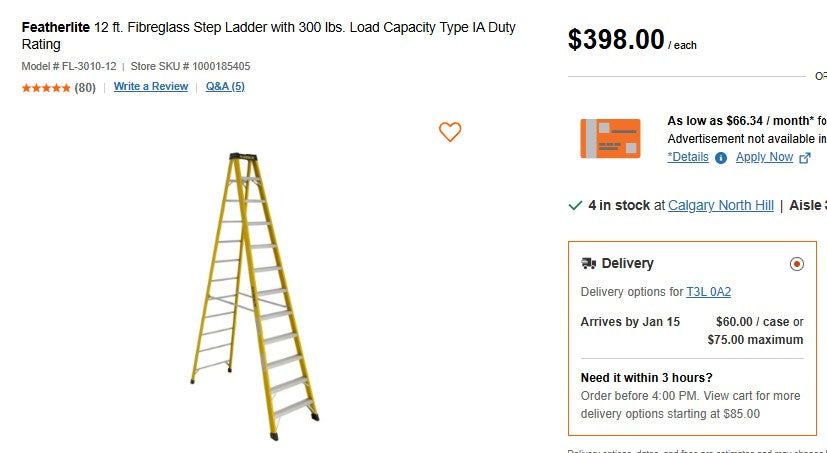Image resolution: width=827 pixels, height=453 pixels.
Task: Click the orange credit card icon
Action: pos(610,138)
